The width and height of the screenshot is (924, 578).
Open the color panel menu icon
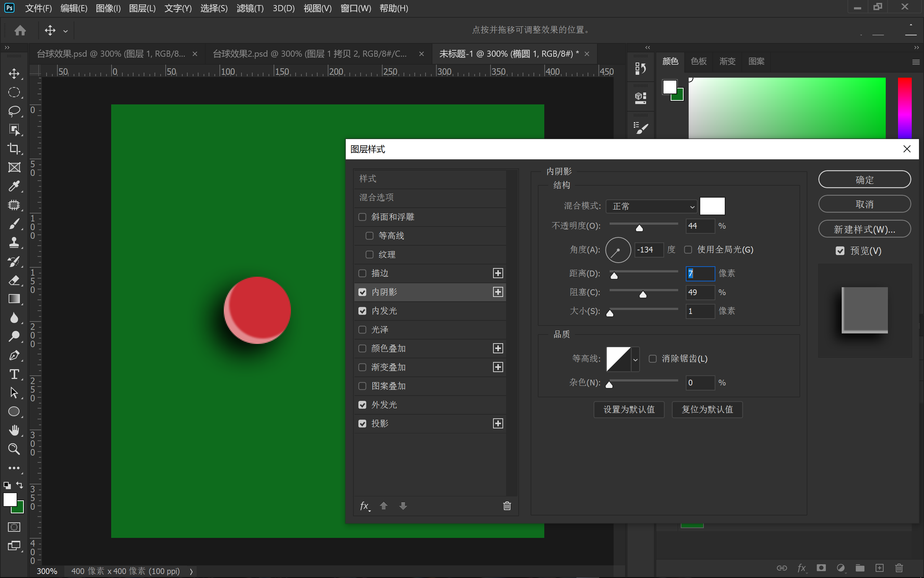coord(915,62)
